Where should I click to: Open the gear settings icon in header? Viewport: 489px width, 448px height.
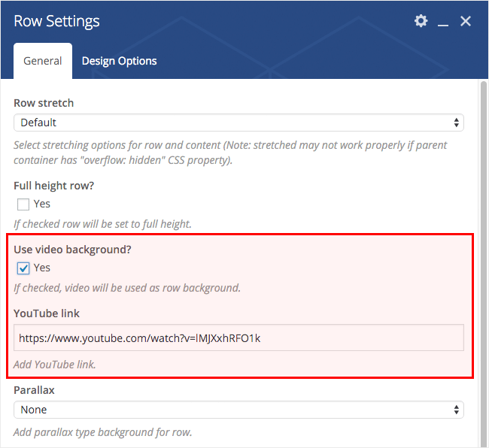[x=421, y=21]
